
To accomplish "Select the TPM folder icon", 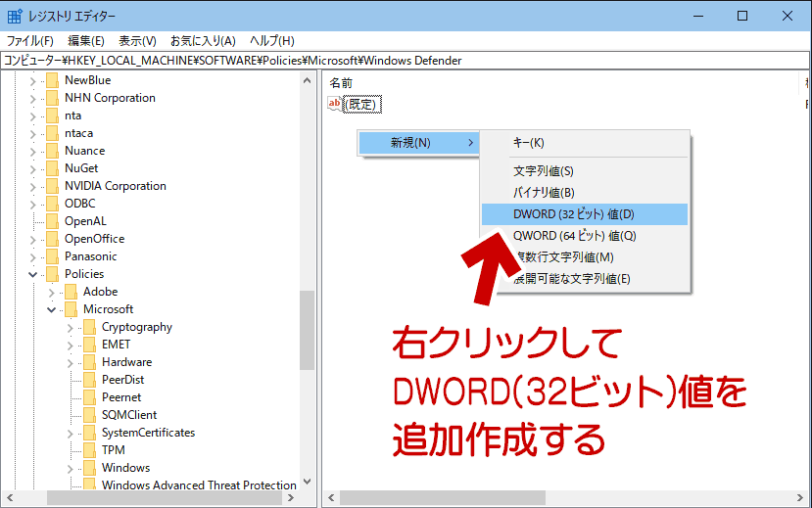I will tap(89, 450).
